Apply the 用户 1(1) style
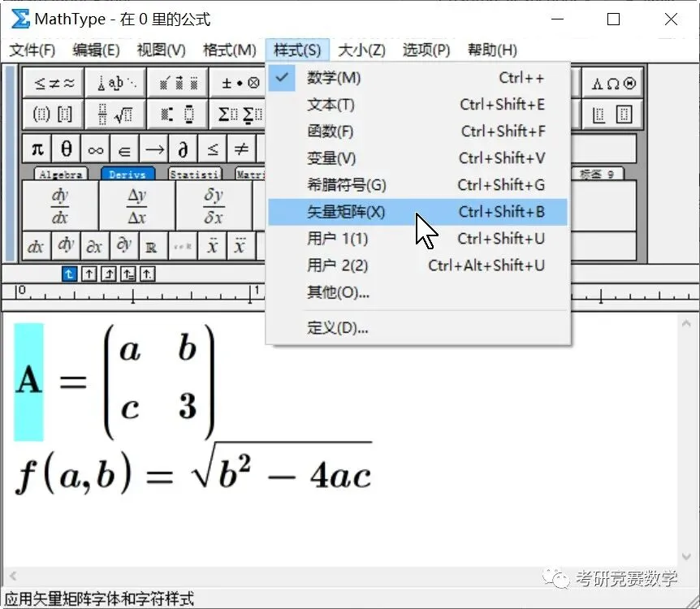 pyautogui.click(x=418, y=239)
